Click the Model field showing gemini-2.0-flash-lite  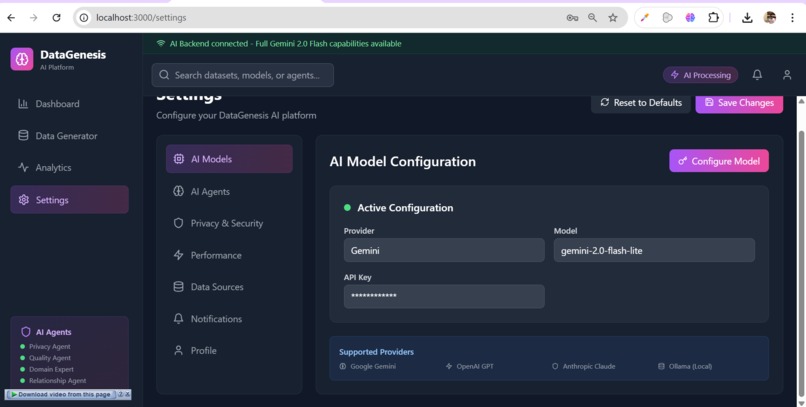654,250
